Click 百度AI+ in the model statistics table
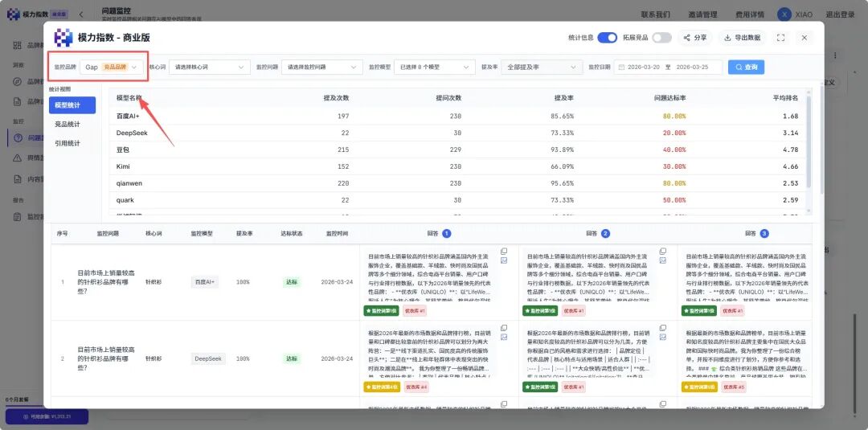 pyautogui.click(x=128, y=117)
